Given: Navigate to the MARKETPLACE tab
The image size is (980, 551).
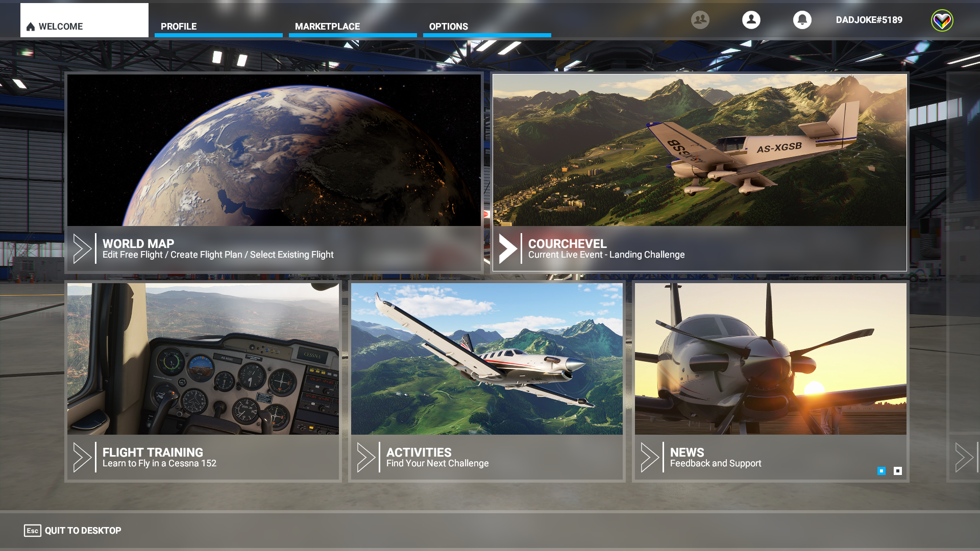Looking at the screenshot, I should pyautogui.click(x=327, y=26).
